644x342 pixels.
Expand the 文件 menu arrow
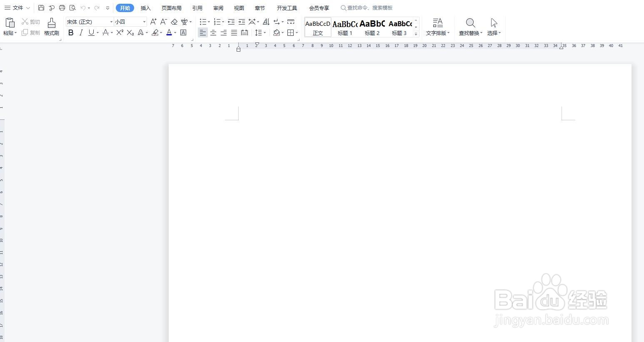click(x=28, y=8)
